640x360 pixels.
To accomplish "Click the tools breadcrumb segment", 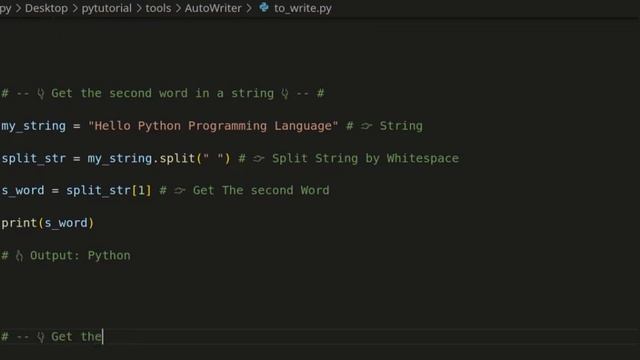I will 158,8.
